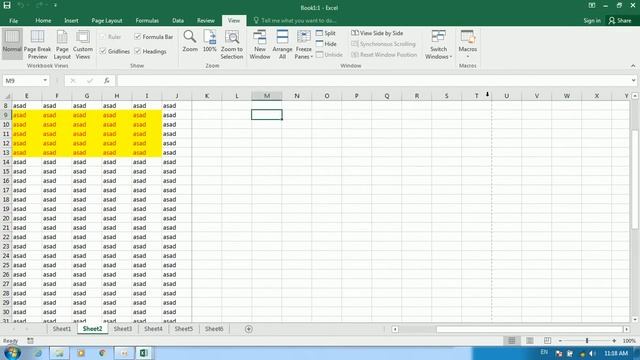640x360 pixels.
Task: Open Macros dropdown
Action: pos(468,44)
